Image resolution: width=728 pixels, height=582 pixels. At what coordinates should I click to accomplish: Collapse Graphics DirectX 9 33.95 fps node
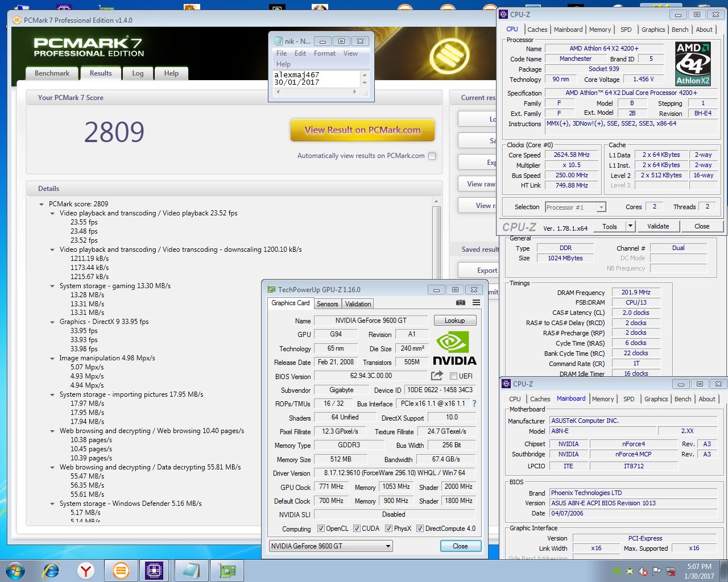pyautogui.click(x=52, y=322)
